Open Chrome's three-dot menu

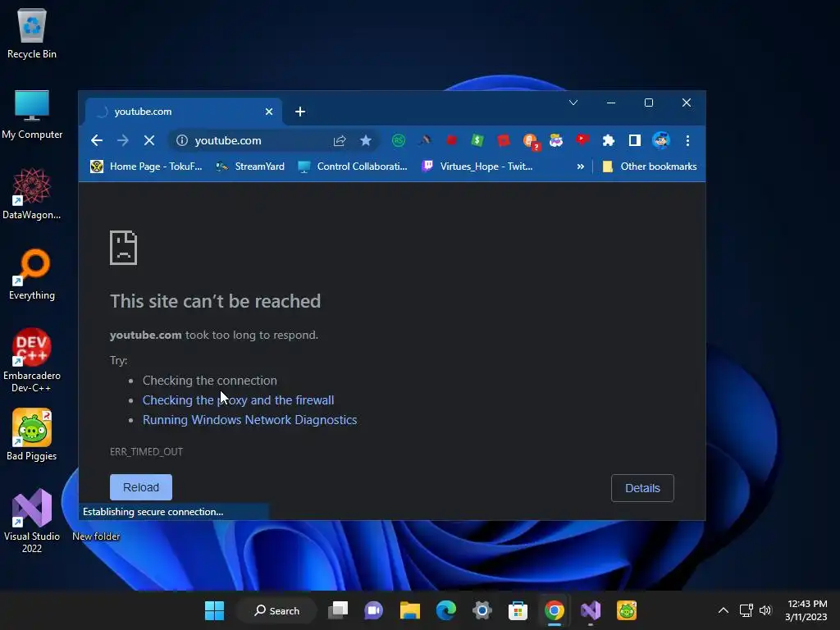[687, 140]
